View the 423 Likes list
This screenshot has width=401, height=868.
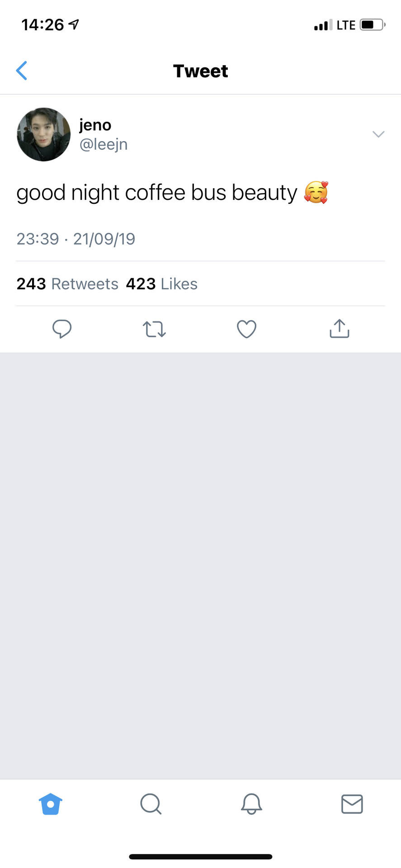162,284
